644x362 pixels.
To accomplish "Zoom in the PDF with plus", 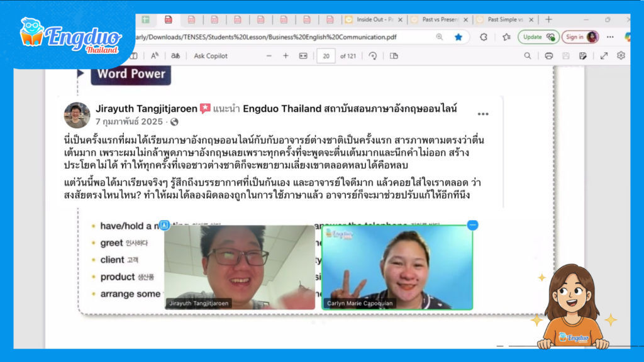I will (286, 56).
